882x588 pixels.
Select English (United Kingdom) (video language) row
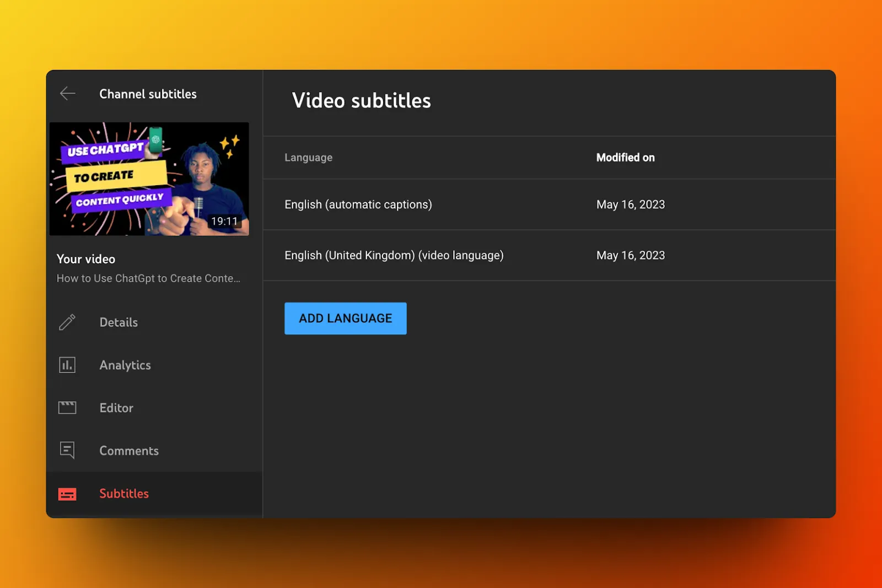click(549, 255)
